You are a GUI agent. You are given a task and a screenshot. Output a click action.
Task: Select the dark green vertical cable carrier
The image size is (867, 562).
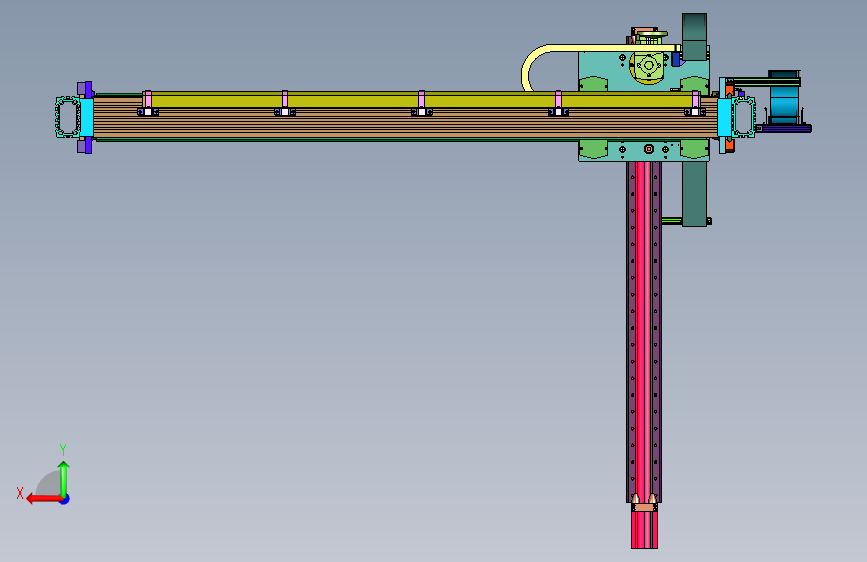click(694, 194)
